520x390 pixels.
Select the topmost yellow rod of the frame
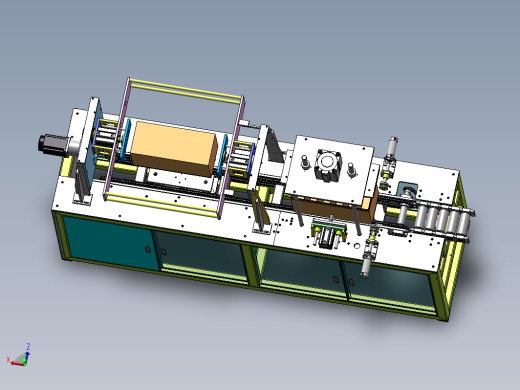[186, 89]
